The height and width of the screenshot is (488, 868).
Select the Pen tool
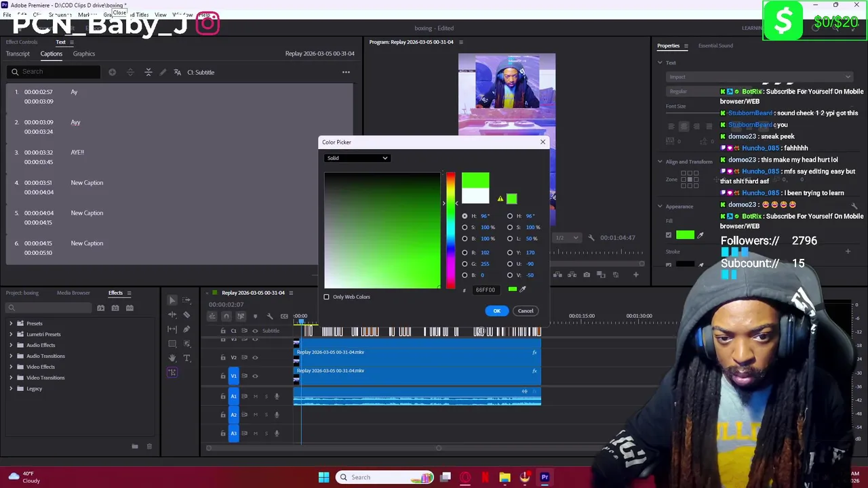pos(187,329)
